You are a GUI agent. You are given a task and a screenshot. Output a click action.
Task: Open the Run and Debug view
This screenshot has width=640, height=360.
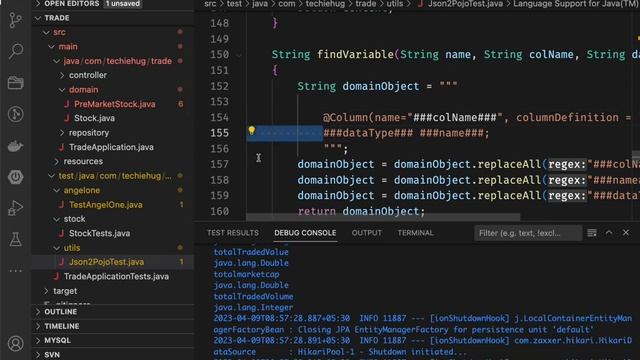point(16,208)
